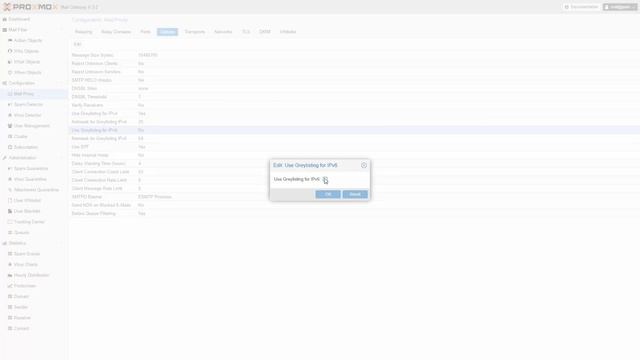Open Dashboard via its sidebar icon

pos(4,19)
